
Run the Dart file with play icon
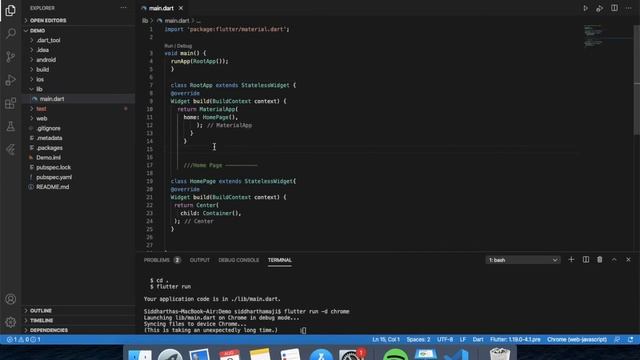click(x=585, y=8)
